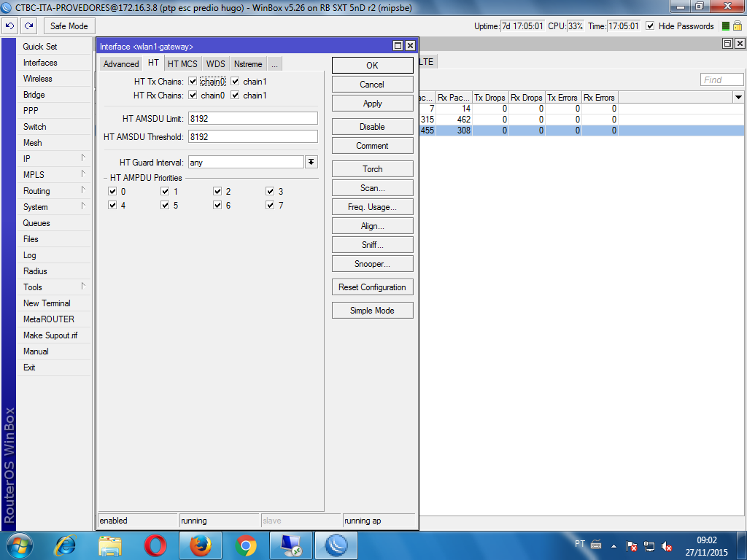Switch to the Advanced tab
This screenshot has height=560, width=747.
point(121,64)
